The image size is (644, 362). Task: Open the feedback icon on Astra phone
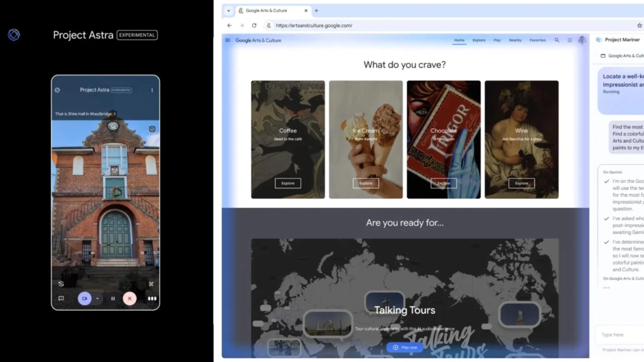click(x=61, y=298)
